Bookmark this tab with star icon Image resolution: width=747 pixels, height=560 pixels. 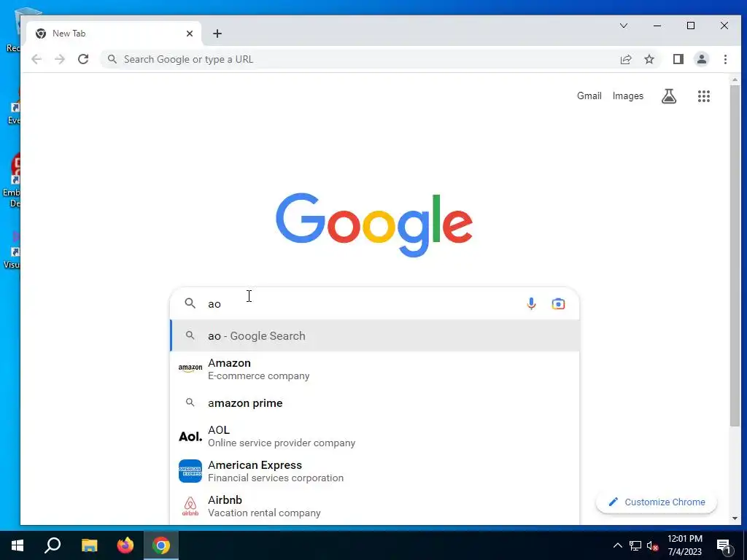tap(649, 59)
